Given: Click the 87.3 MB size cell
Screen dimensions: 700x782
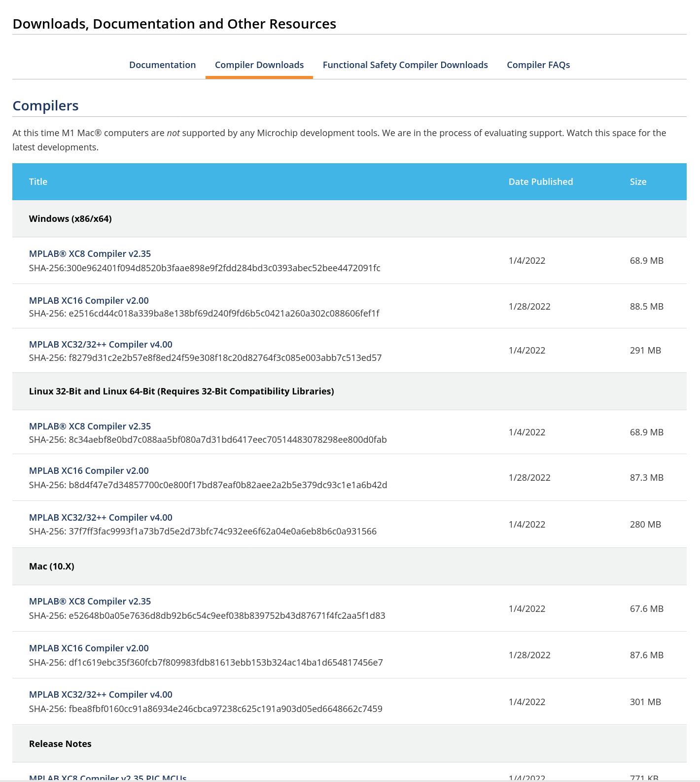Looking at the screenshot, I should [647, 478].
